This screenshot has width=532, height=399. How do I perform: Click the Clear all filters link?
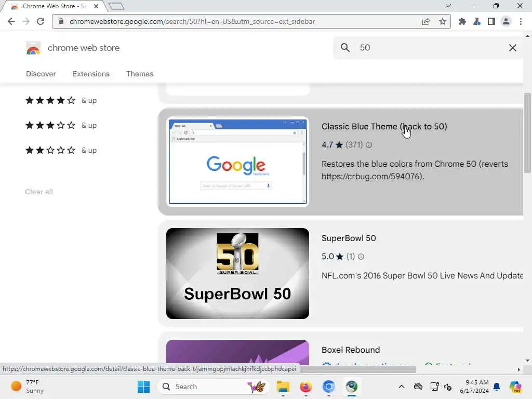(38, 192)
